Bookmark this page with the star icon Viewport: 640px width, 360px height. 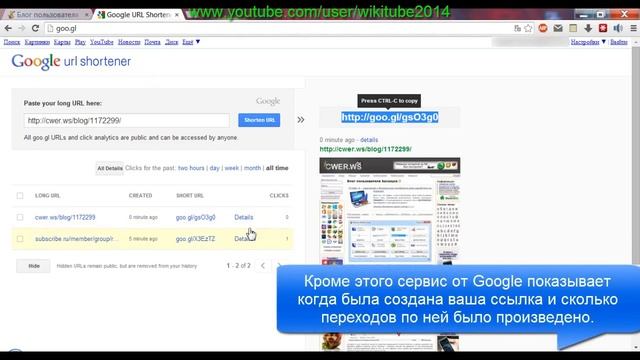click(529, 28)
